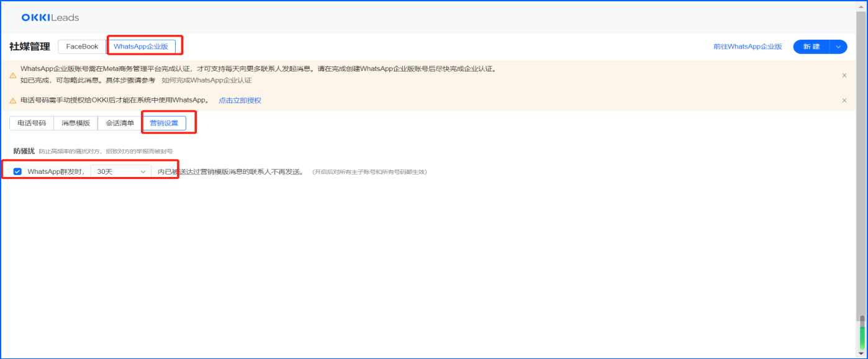Viewport: 868px width, 359px height.
Task: Click the warning icon of the phone authorization banner
Action: coord(13,101)
